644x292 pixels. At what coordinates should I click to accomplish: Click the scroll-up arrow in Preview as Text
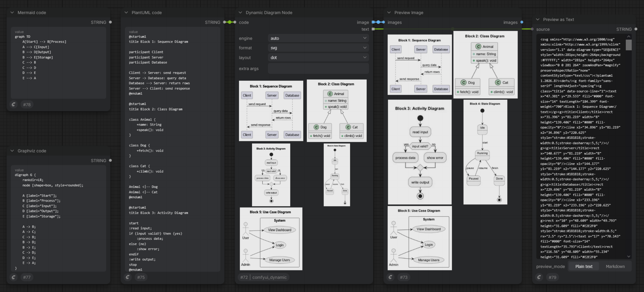click(x=629, y=36)
